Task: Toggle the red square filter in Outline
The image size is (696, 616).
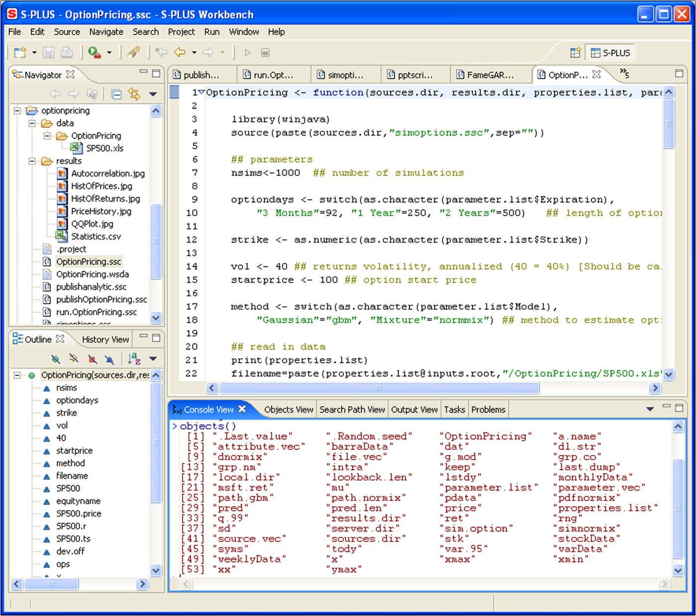Action: [92, 359]
